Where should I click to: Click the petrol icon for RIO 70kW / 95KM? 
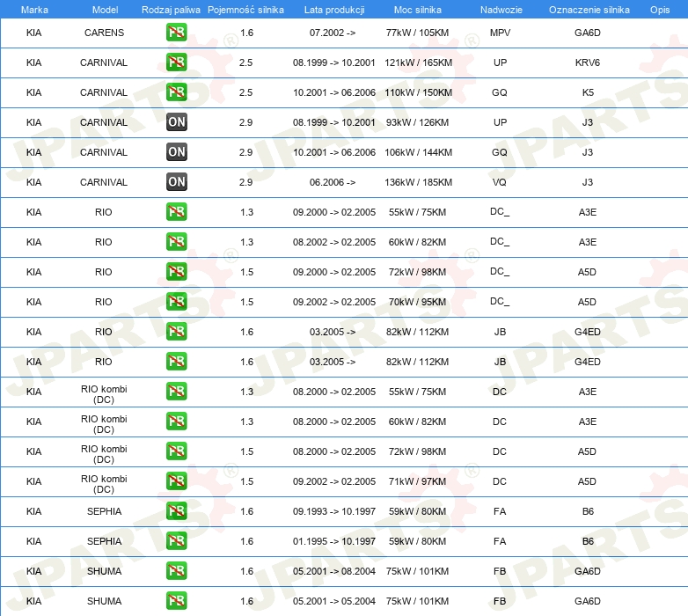(x=176, y=302)
